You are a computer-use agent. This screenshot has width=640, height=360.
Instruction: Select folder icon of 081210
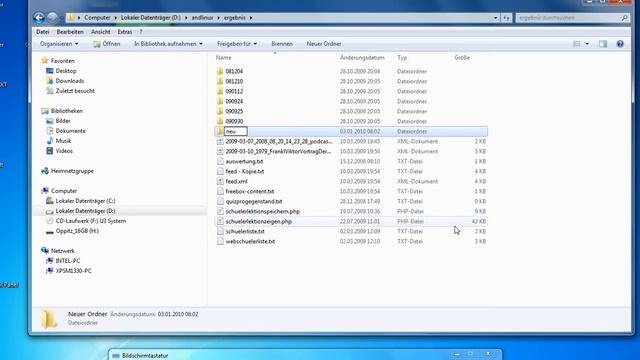tap(220, 81)
